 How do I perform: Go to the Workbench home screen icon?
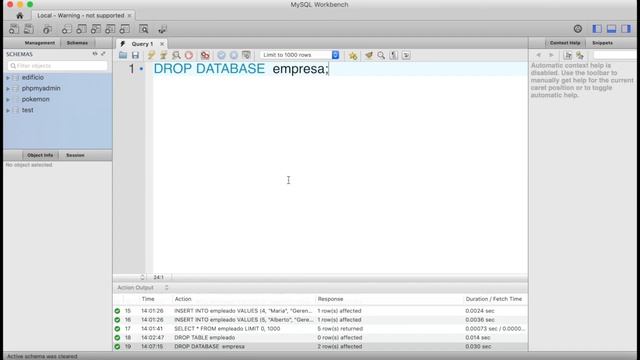pyautogui.click(x=20, y=16)
